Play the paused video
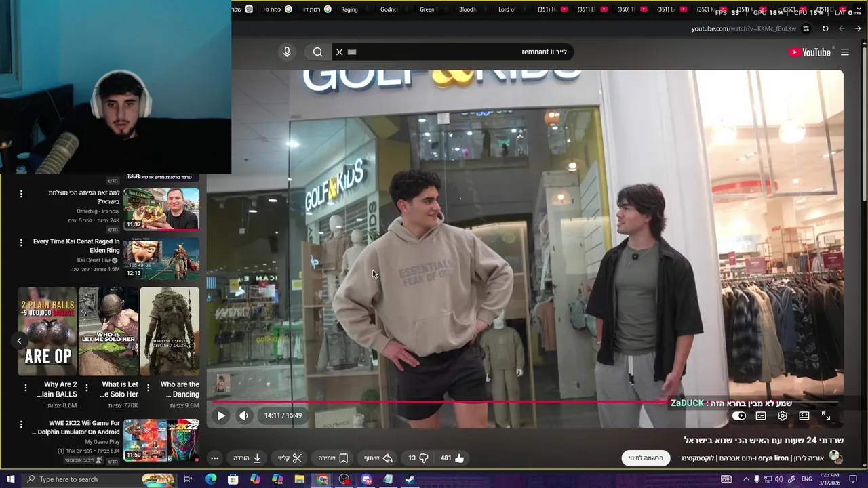This screenshot has width=868, height=488. tap(220, 415)
